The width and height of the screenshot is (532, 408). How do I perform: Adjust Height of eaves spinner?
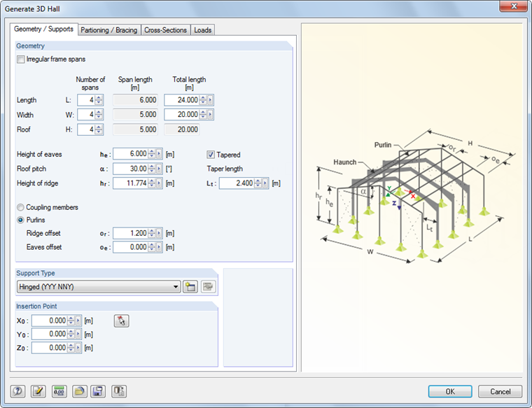pyautogui.click(x=152, y=154)
